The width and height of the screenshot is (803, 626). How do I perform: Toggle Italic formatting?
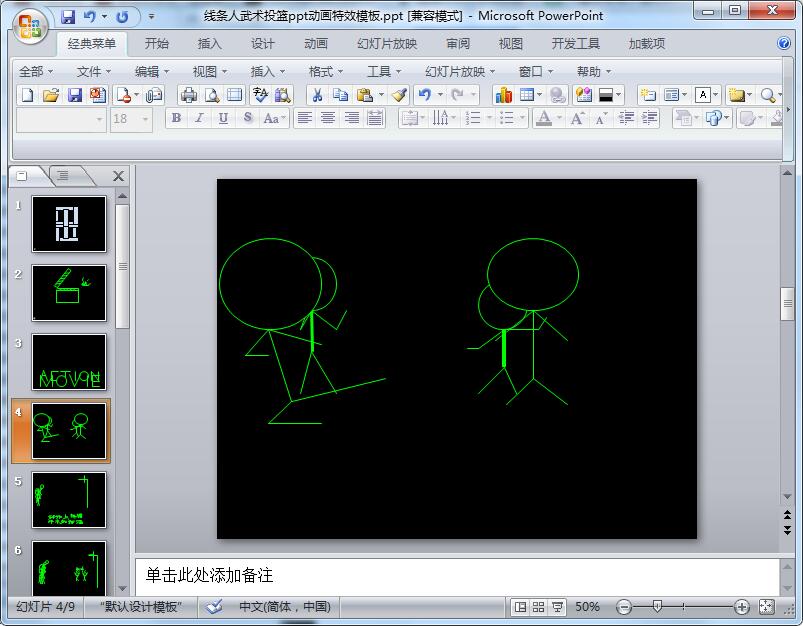coord(200,118)
